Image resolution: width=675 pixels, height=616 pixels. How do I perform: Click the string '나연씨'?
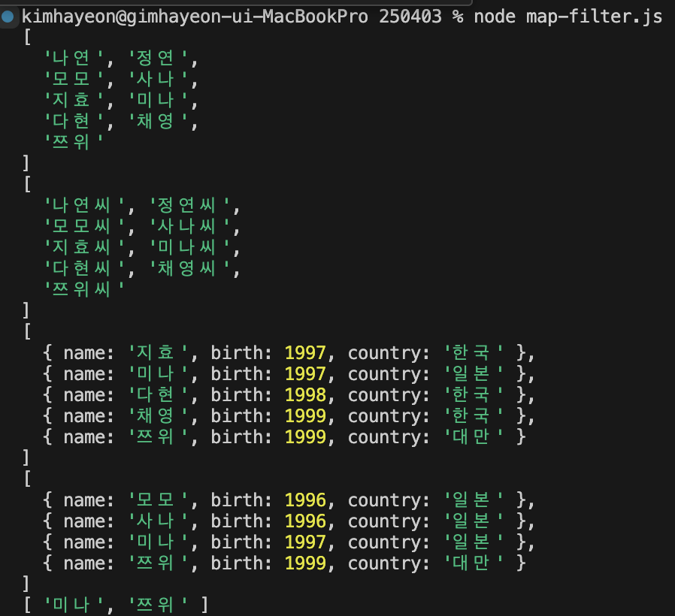coord(85,205)
